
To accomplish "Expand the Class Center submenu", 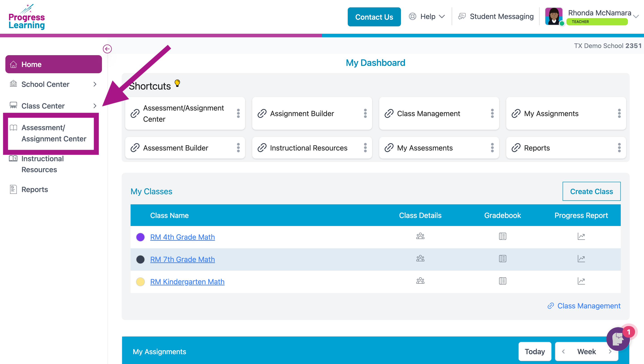I will tap(95, 106).
